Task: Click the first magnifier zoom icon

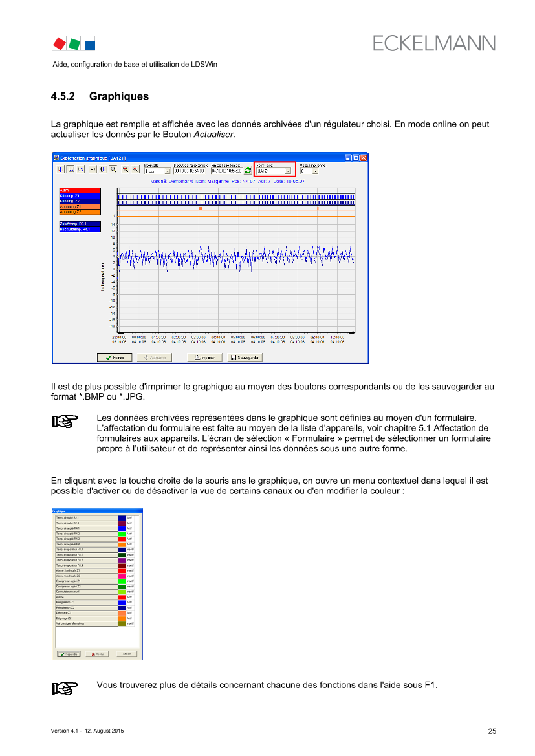Action: click(x=113, y=169)
